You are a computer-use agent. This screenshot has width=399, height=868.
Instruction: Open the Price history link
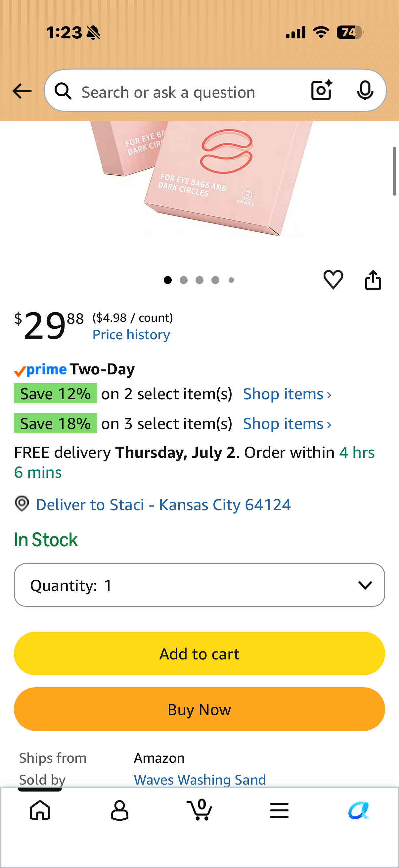coord(131,335)
